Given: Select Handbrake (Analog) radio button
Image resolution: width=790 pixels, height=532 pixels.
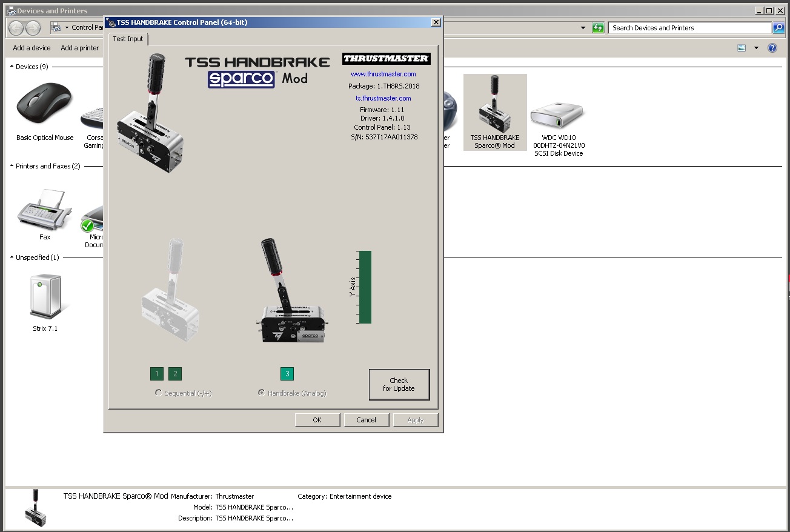Looking at the screenshot, I should [x=261, y=393].
